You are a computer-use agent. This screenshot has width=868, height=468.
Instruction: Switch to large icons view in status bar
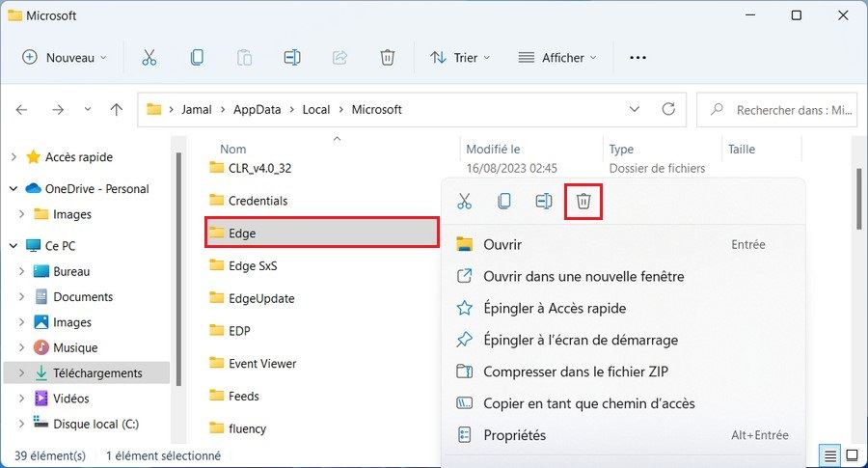click(x=852, y=454)
